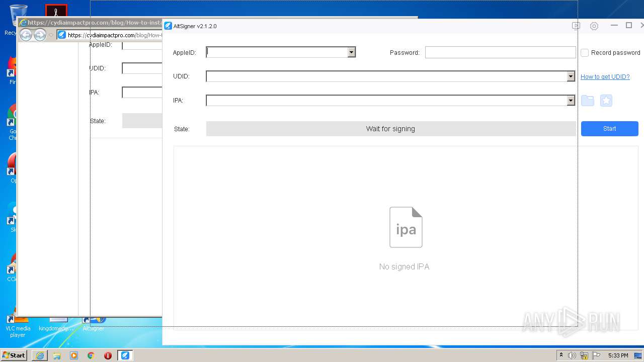Expand the UDID dropdown
This screenshot has width=644, height=362.
571,76
